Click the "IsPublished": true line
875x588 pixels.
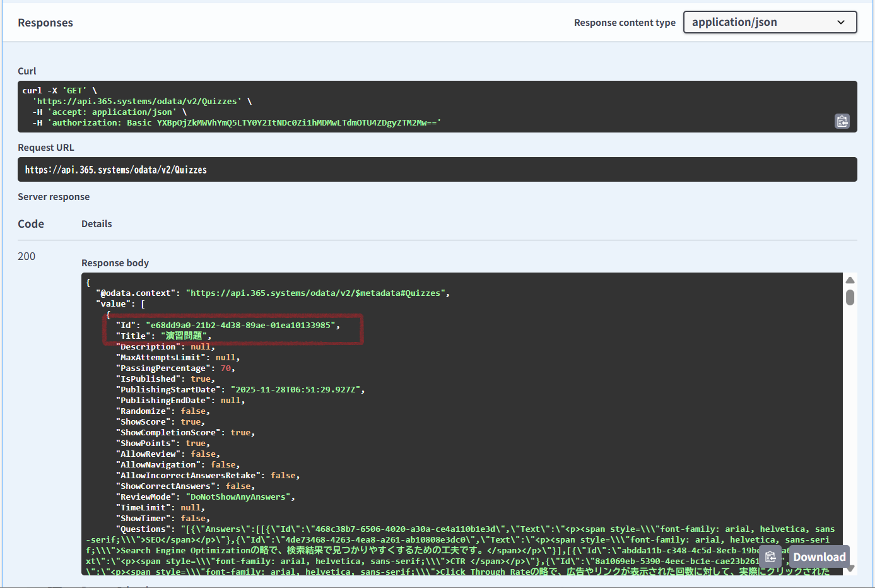click(x=165, y=379)
